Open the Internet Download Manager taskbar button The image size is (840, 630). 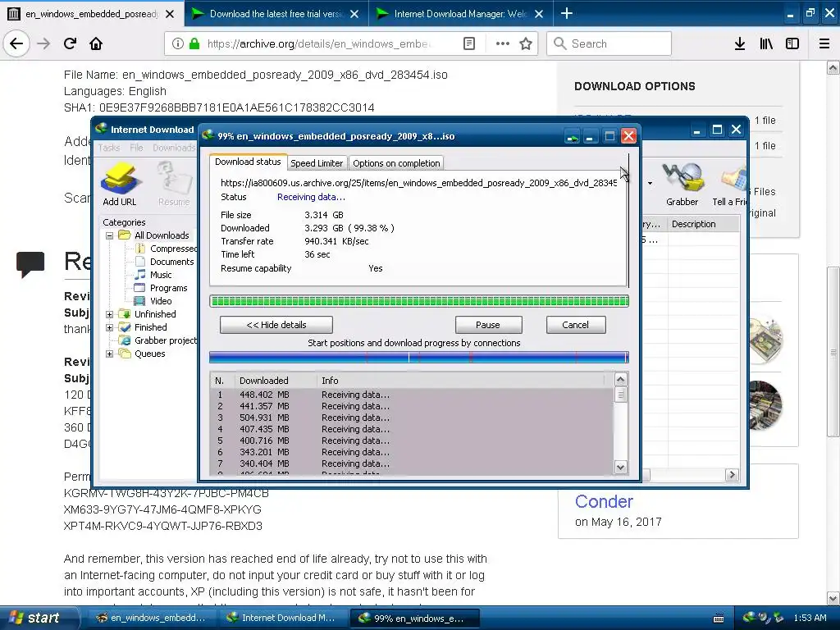coord(282,618)
